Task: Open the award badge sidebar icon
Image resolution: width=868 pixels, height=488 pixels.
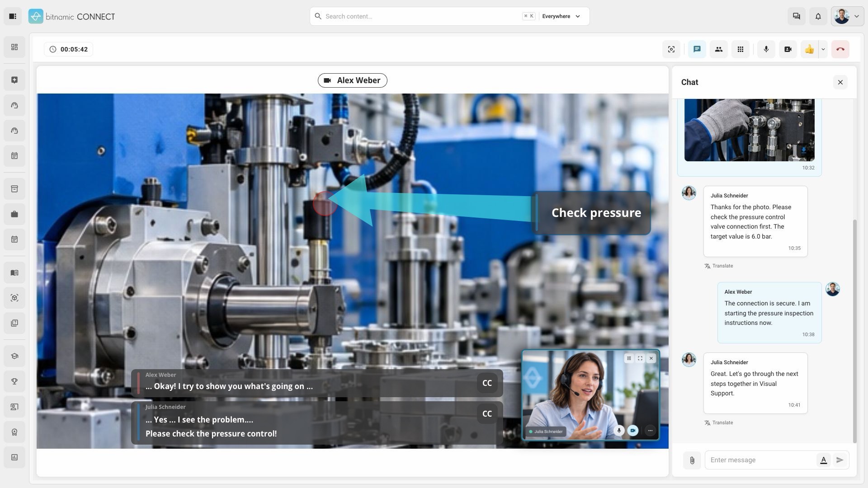Action: pos(14,432)
